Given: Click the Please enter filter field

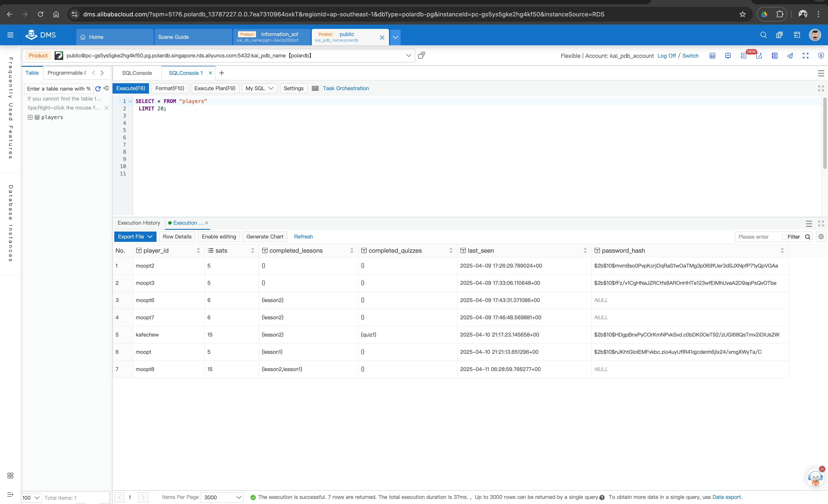Looking at the screenshot, I should click(x=758, y=237).
